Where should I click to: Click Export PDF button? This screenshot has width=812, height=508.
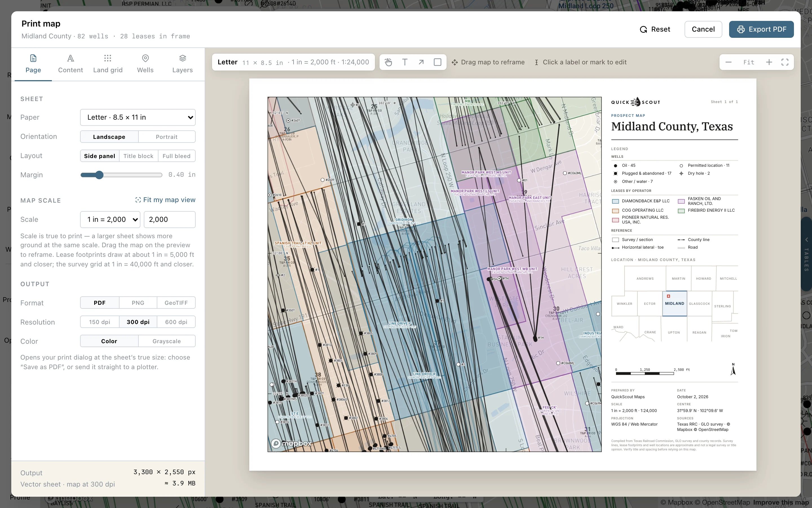761,29
